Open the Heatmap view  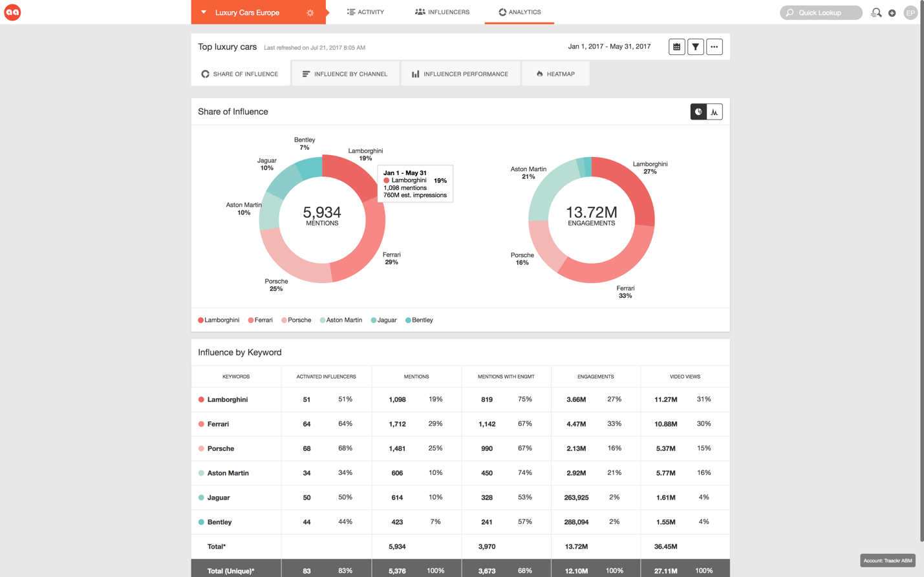(555, 74)
